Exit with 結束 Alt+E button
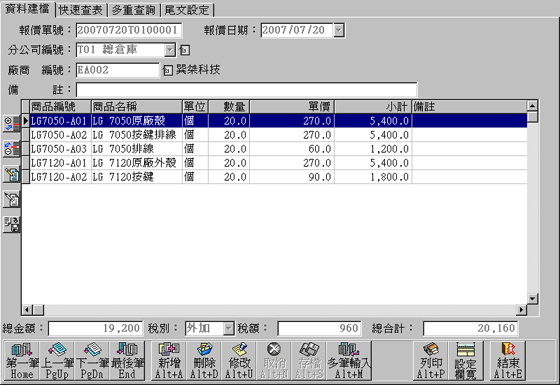 click(x=508, y=361)
